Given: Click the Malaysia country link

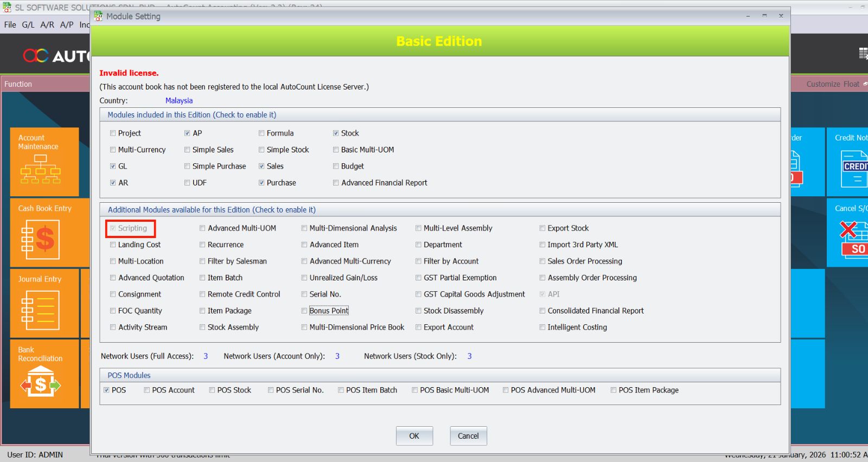Looking at the screenshot, I should point(179,100).
